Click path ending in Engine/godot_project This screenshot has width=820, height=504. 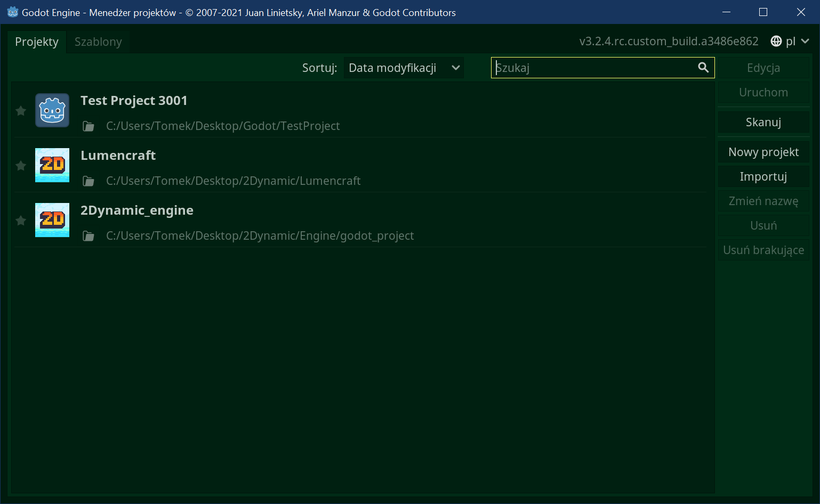coord(260,236)
